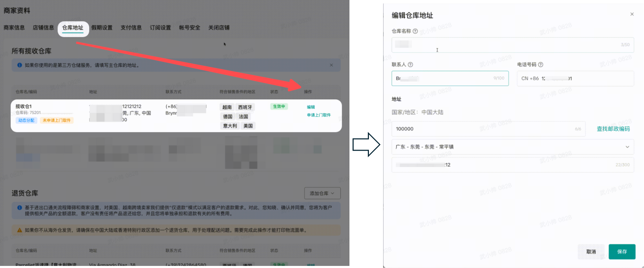Open the 商家信息 tab

pos(14,28)
